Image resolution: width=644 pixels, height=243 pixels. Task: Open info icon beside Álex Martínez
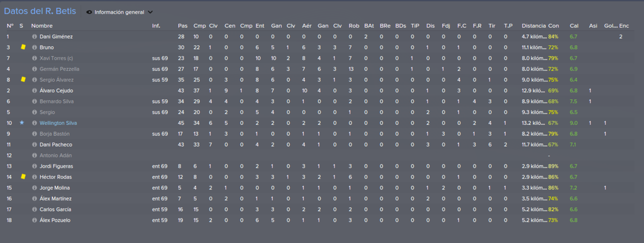pyautogui.click(x=35, y=199)
